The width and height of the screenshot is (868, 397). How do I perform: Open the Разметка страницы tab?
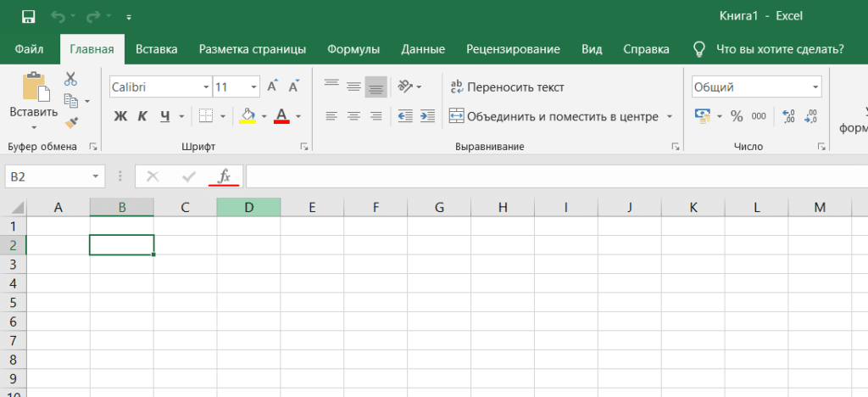click(x=253, y=49)
